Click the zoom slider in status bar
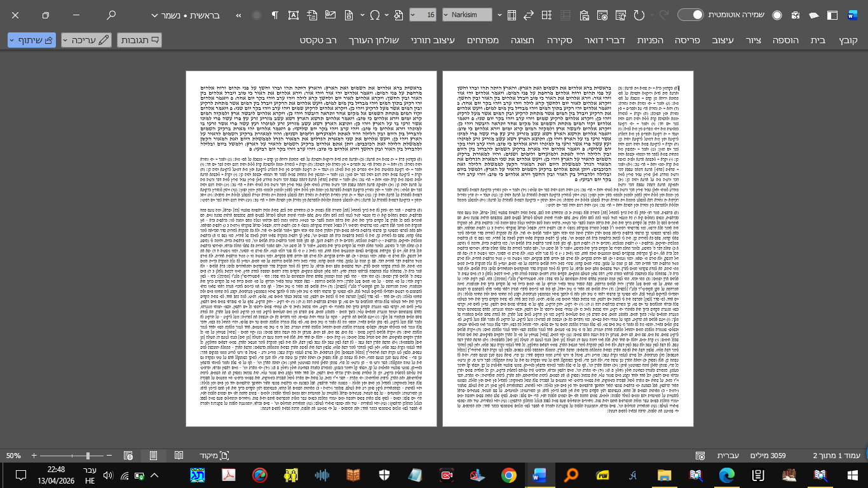 point(88,456)
